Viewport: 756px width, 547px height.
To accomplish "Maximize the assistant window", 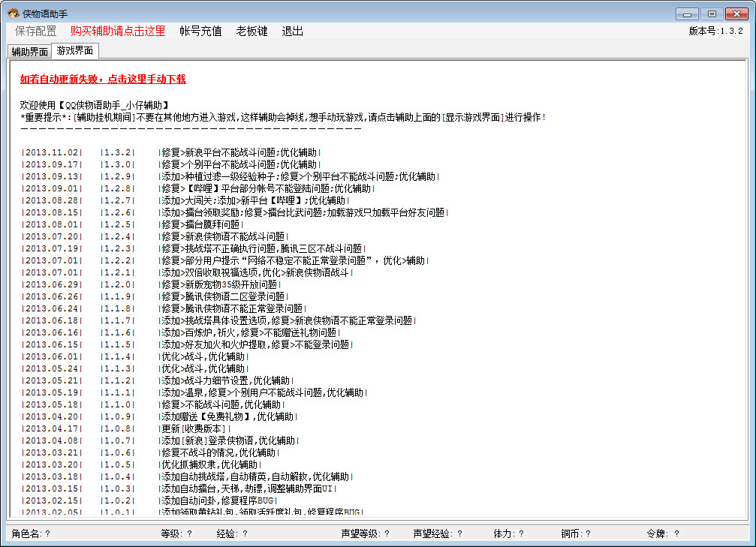I will (712, 13).
